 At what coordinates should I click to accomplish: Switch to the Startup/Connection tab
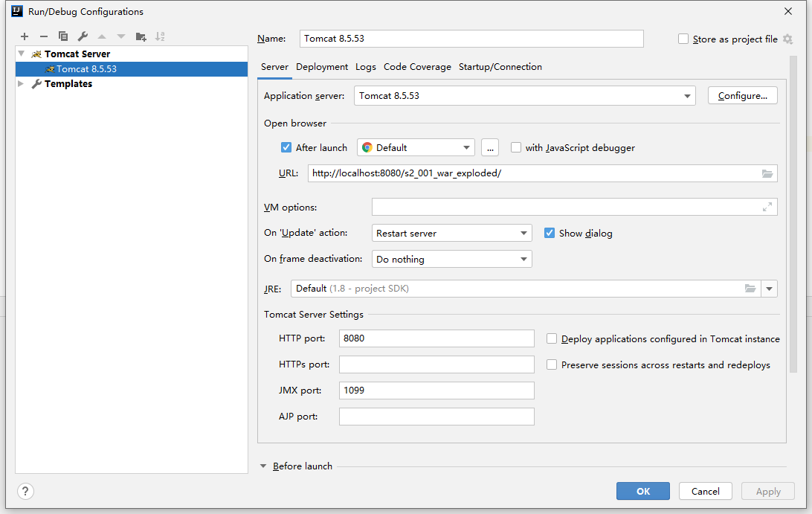click(500, 67)
